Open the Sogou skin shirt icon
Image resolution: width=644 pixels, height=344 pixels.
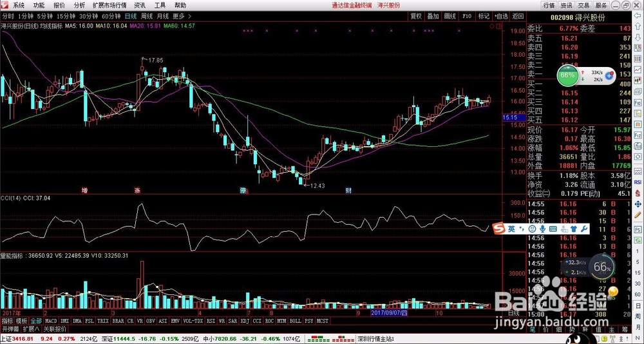574,229
